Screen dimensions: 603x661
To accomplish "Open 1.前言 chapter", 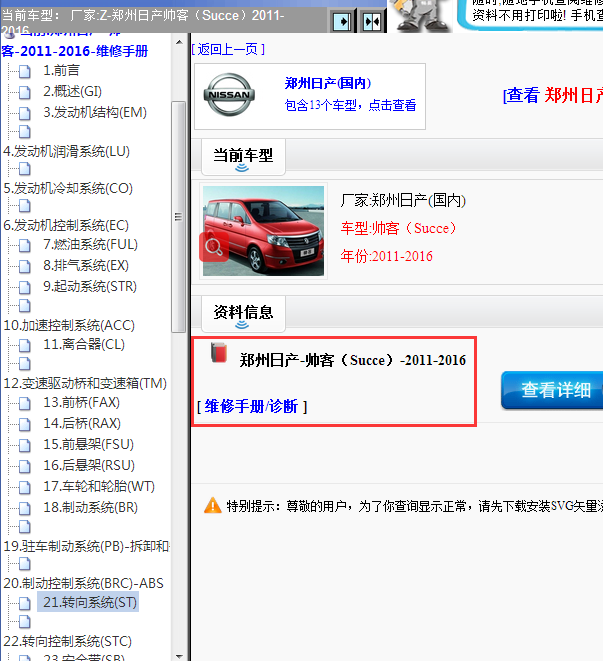I will (x=61, y=70).
